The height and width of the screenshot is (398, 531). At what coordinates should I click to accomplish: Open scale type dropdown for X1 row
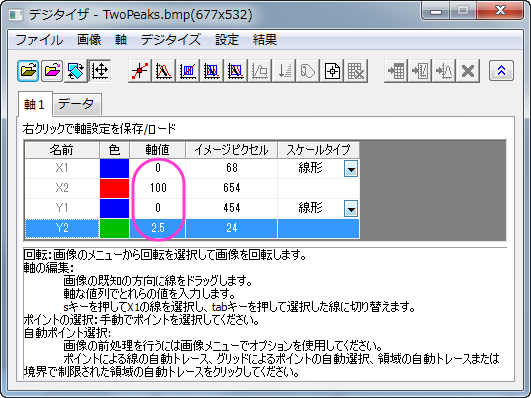tap(351, 168)
